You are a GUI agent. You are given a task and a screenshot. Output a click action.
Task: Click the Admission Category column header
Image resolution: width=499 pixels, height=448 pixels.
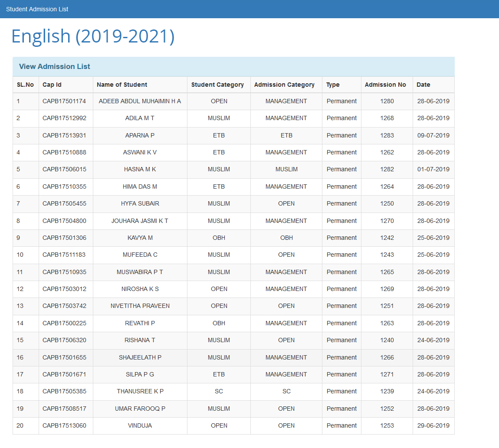point(284,85)
